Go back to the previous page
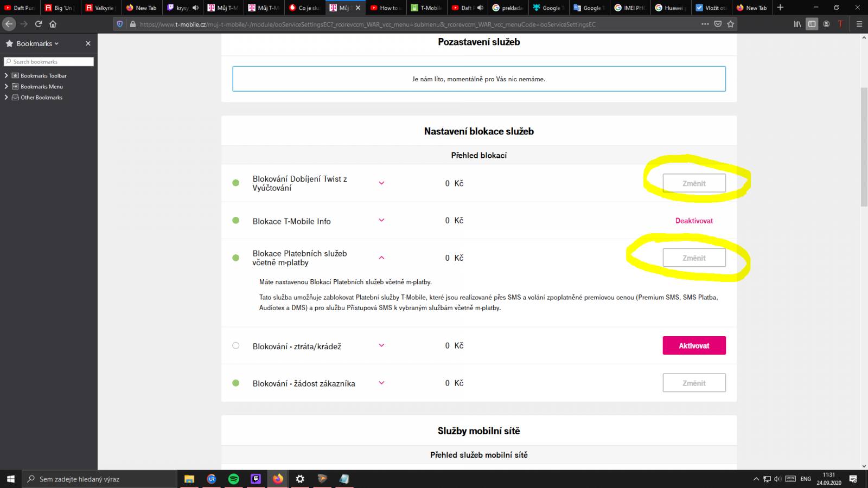Screen dimensions: 868x488 (x=9, y=24)
